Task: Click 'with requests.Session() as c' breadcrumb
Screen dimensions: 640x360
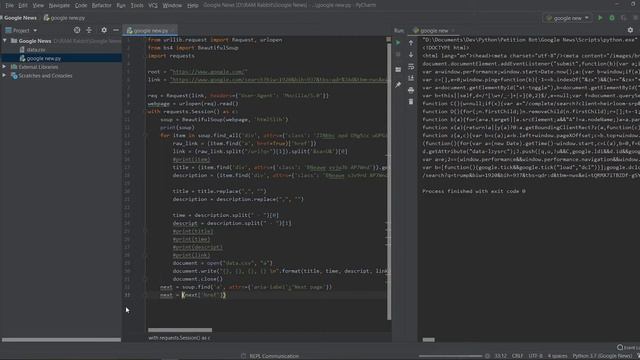Action: [x=180, y=338]
